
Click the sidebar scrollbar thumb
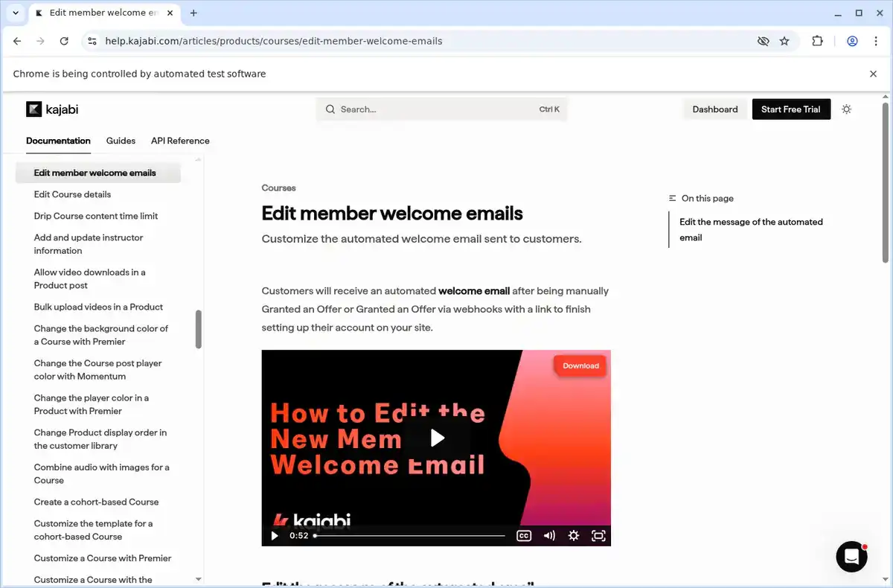pos(199,329)
